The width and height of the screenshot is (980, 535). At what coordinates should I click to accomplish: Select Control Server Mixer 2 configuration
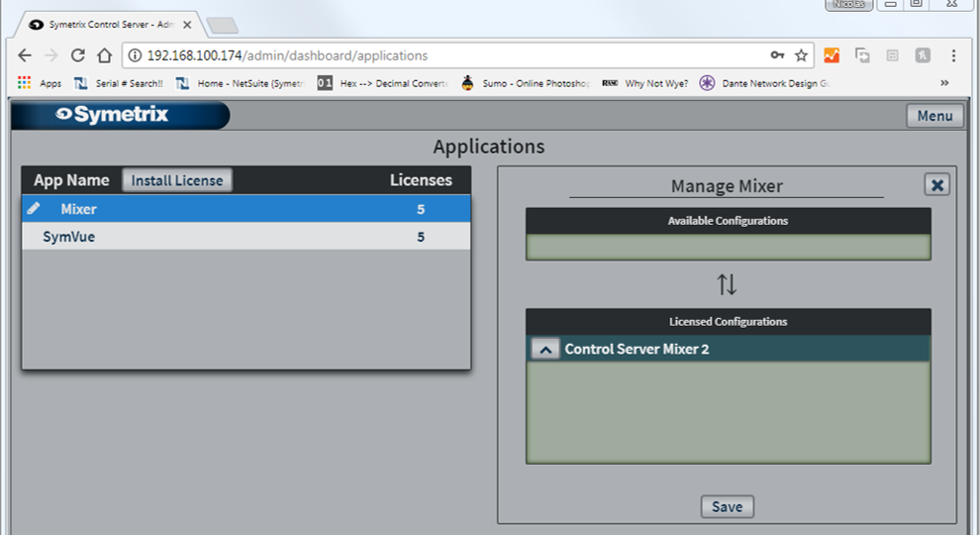pyautogui.click(x=729, y=349)
